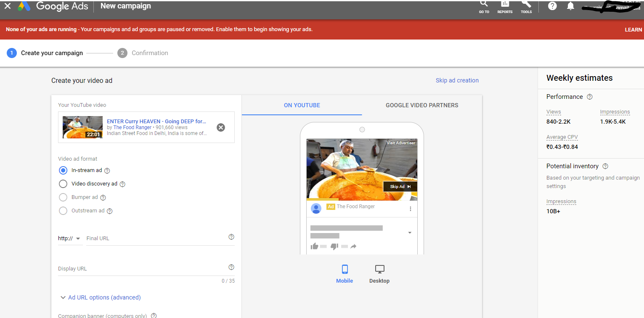Go to step 2 Confirmation
The width and height of the screenshot is (644, 318).
tap(143, 53)
